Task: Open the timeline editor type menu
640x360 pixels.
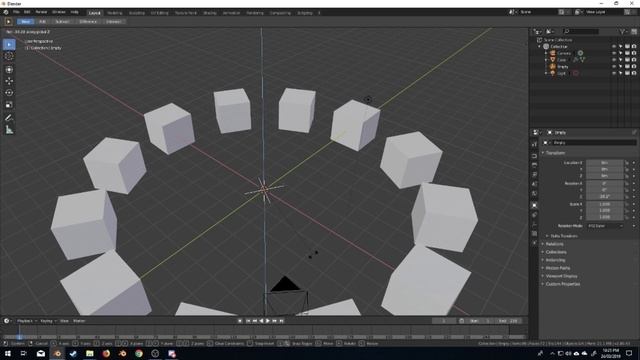Action: tap(7, 321)
